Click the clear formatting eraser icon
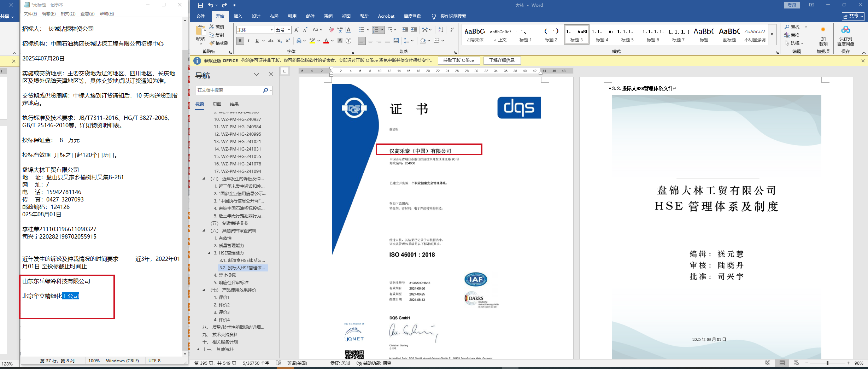 click(331, 30)
